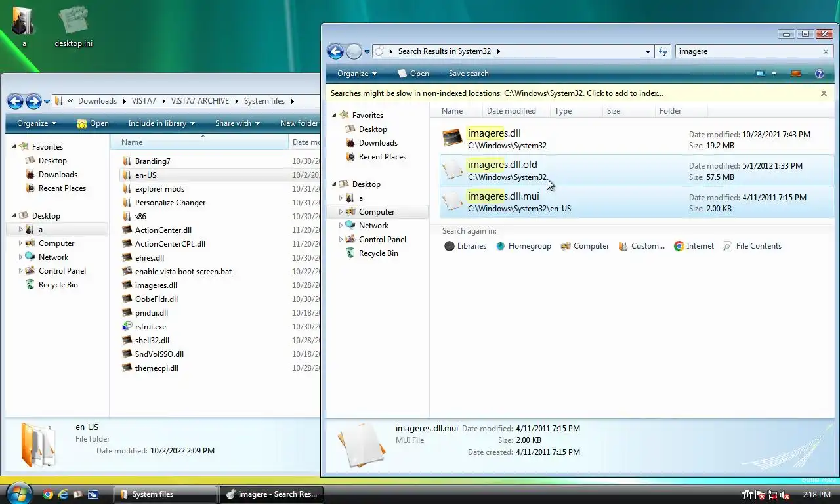Image resolution: width=840 pixels, height=504 pixels.
Task: Collapse Desktop tree in System files sidebar
Action: point(14,215)
